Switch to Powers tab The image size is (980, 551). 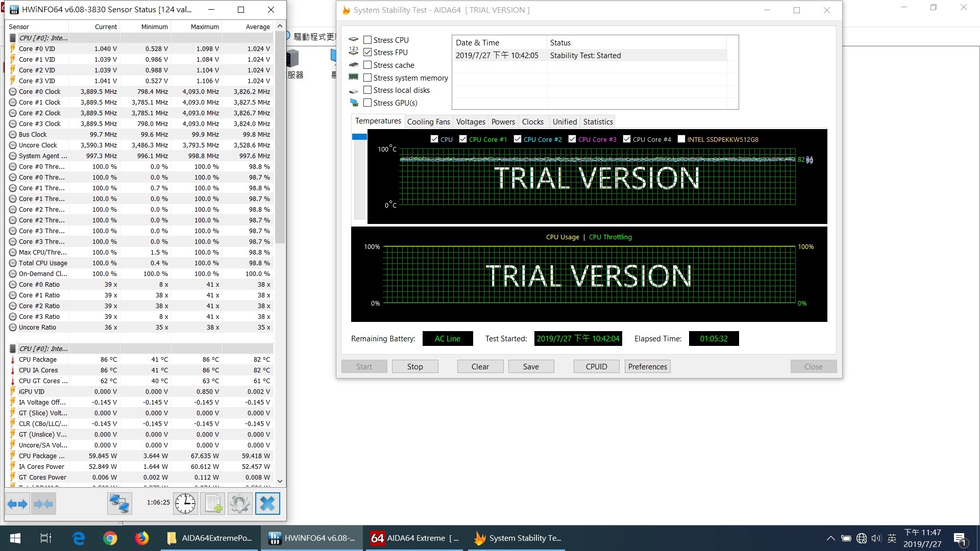pyautogui.click(x=503, y=122)
